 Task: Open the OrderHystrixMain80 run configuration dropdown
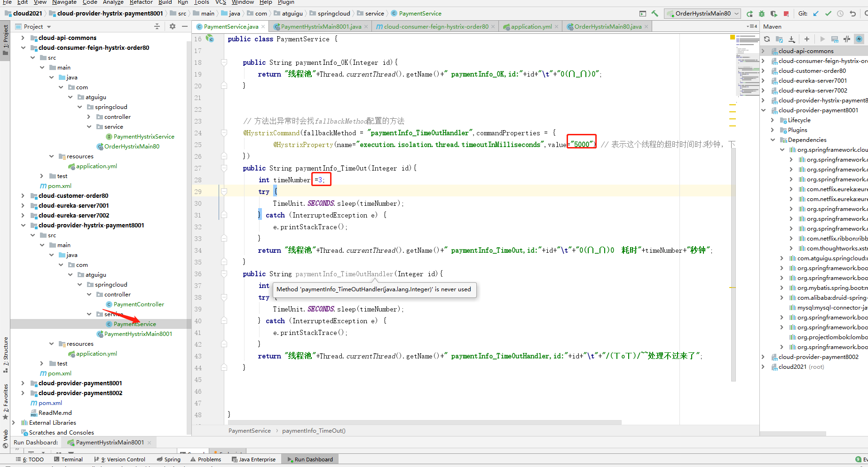pyautogui.click(x=702, y=14)
